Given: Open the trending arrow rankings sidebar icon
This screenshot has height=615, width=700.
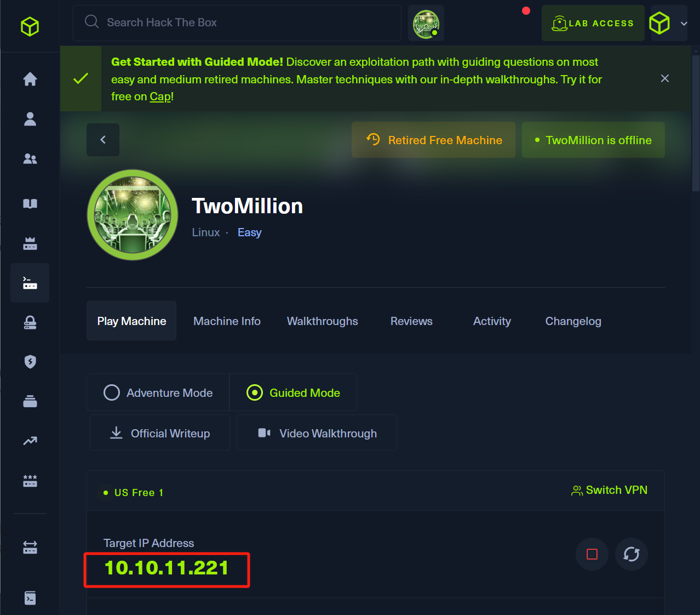Looking at the screenshot, I should (30, 441).
